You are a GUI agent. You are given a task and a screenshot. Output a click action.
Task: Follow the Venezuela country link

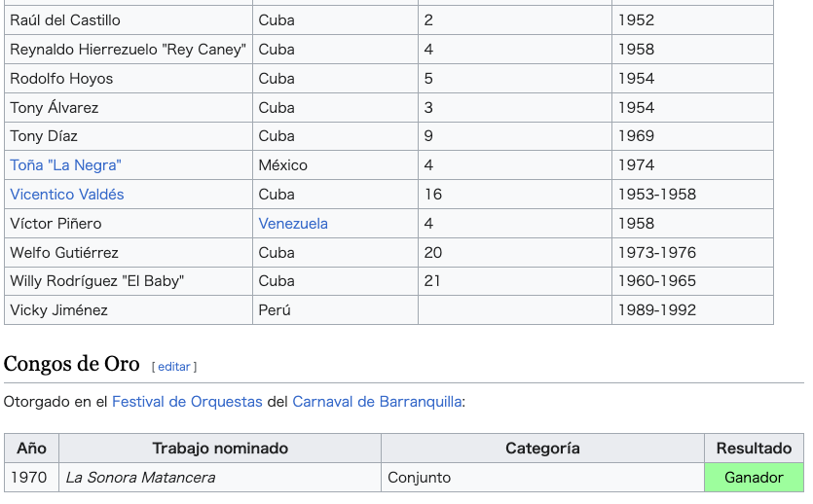(x=293, y=223)
